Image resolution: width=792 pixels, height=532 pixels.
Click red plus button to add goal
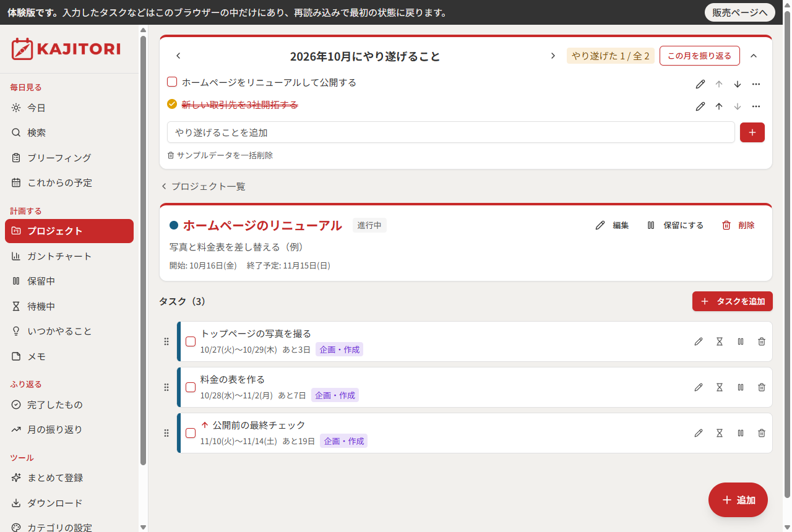(752, 132)
